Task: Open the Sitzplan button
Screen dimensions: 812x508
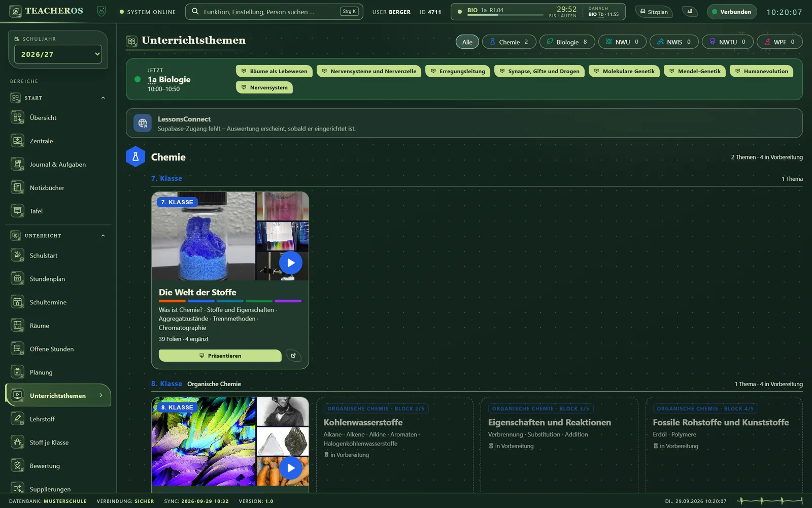Action: coord(654,12)
